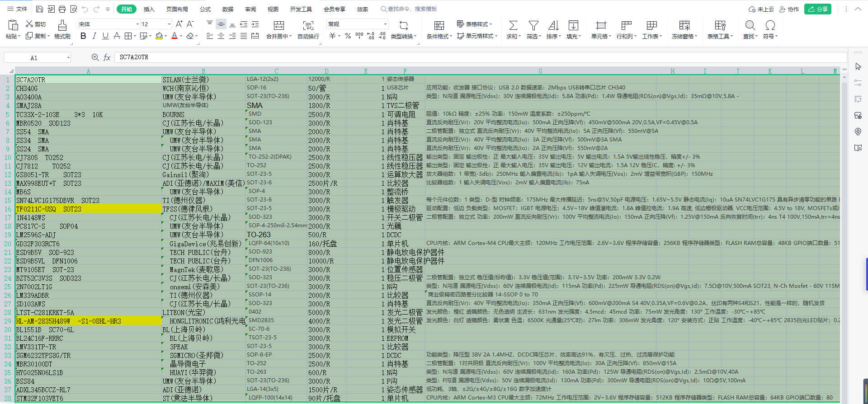
Task: Click the red font color A
Action: 175,36
